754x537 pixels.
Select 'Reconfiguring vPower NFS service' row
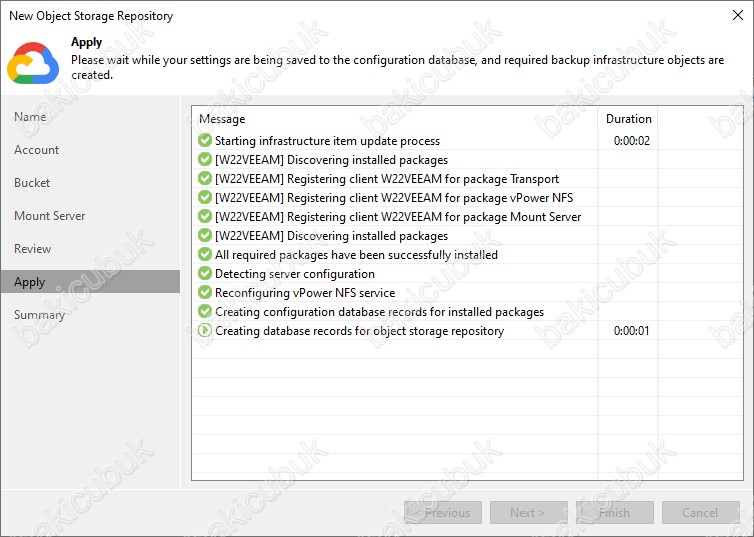tap(467, 292)
